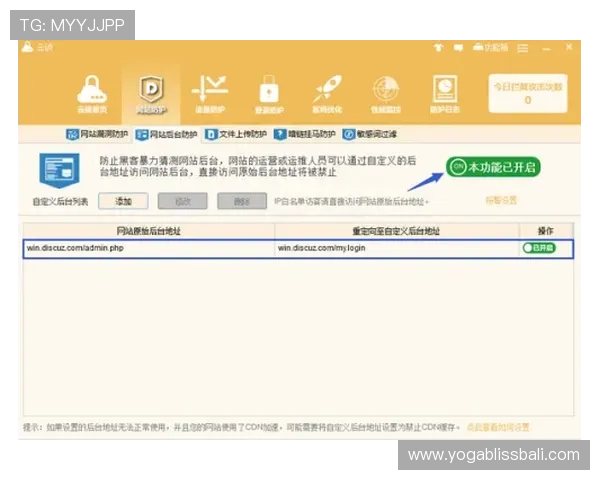Open the message icon in title bar
Viewport: 600px width, 480px height.
458,47
